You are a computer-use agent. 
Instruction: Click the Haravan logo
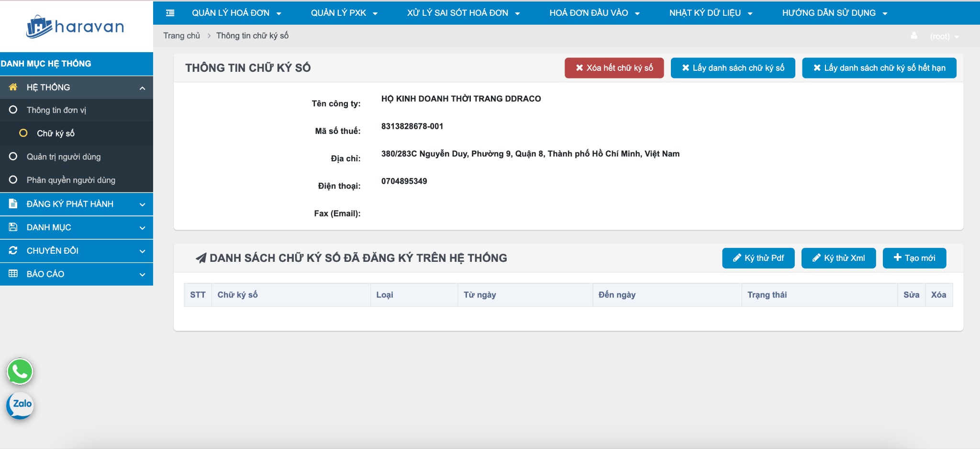click(x=76, y=26)
